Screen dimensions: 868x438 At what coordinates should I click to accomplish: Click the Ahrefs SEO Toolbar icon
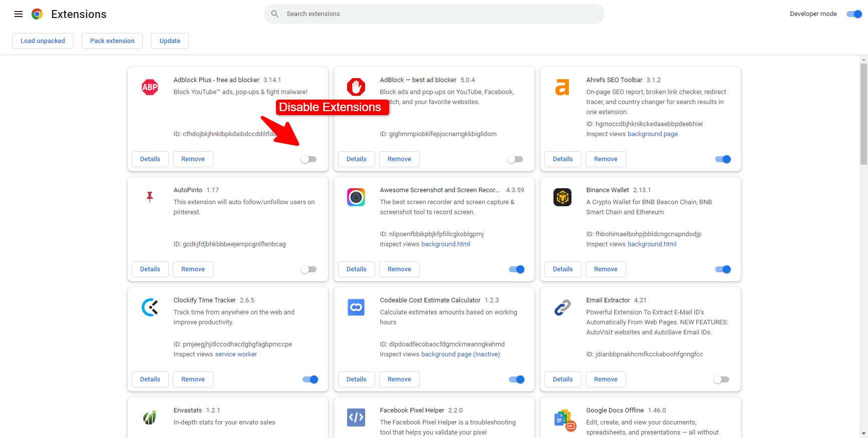pyautogui.click(x=562, y=87)
